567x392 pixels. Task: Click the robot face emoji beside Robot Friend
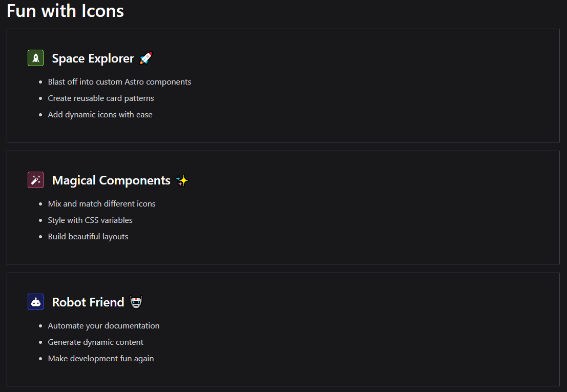tap(136, 302)
